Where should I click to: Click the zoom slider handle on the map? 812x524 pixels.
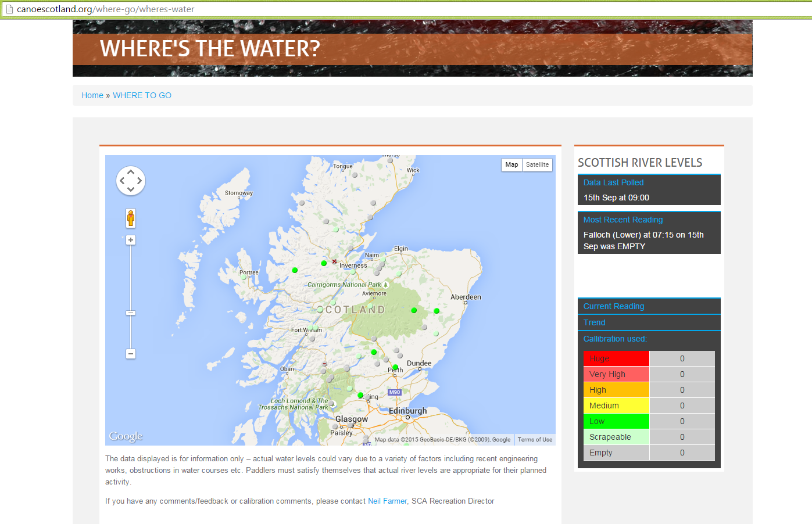click(131, 313)
